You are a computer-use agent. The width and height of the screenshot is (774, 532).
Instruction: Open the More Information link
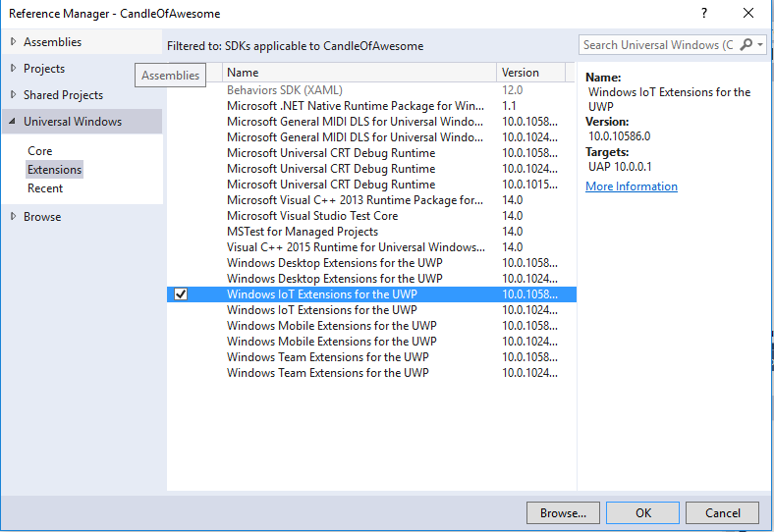(x=631, y=186)
